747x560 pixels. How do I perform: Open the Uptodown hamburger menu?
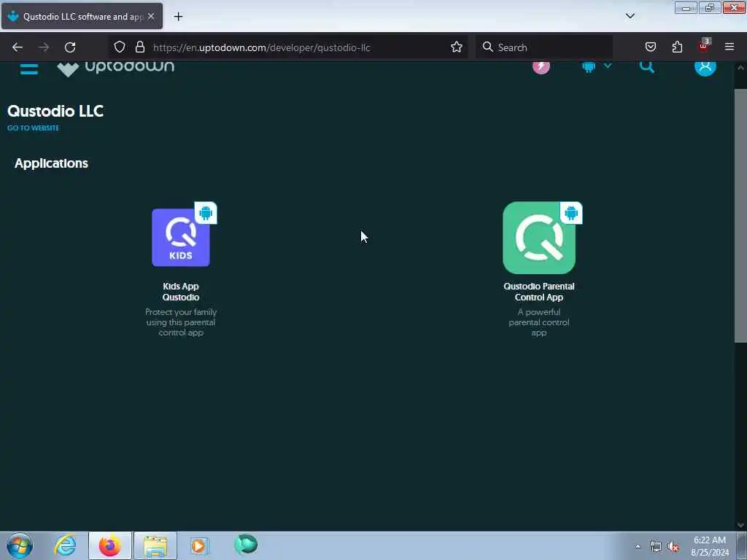tap(29, 69)
